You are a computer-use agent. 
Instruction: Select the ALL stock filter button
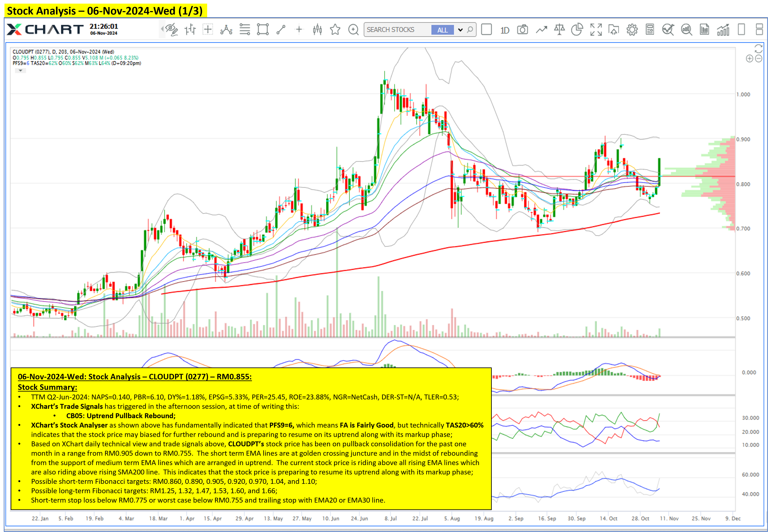pyautogui.click(x=442, y=30)
